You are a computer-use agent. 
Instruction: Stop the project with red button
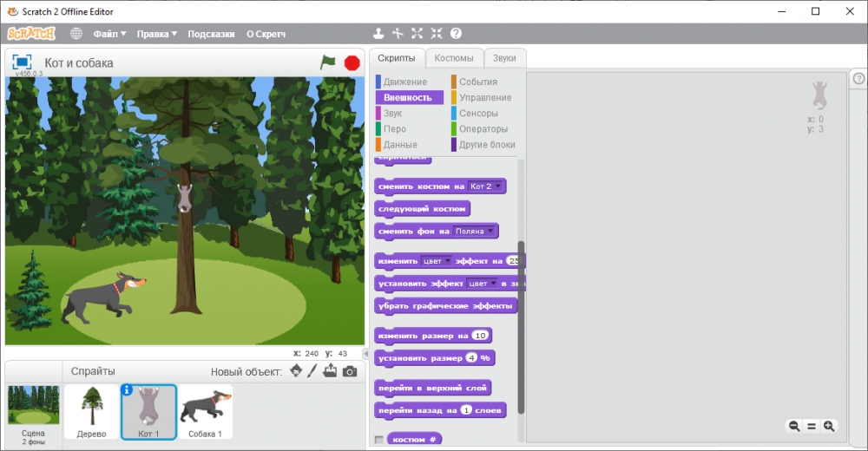pos(352,63)
